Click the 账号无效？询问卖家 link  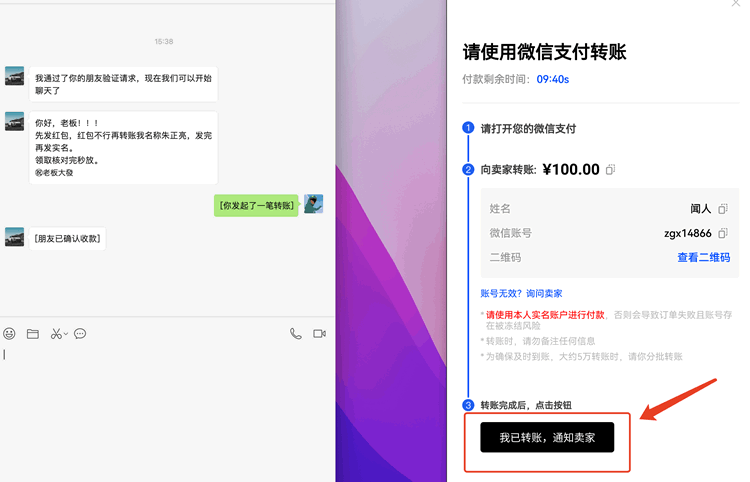[x=521, y=293]
